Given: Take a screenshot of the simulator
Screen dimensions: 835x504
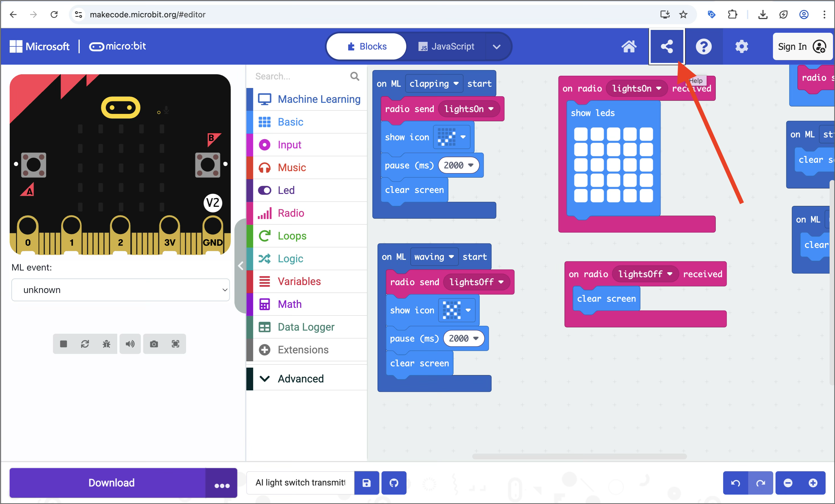Looking at the screenshot, I should point(154,344).
